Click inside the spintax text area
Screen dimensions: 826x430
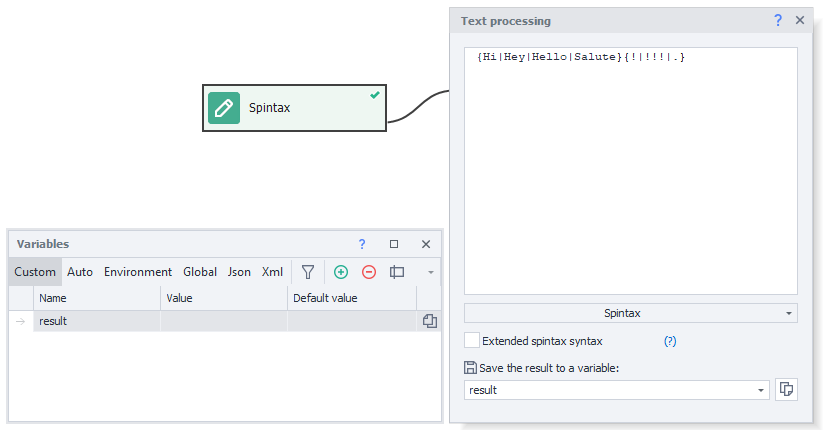[630, 180]
